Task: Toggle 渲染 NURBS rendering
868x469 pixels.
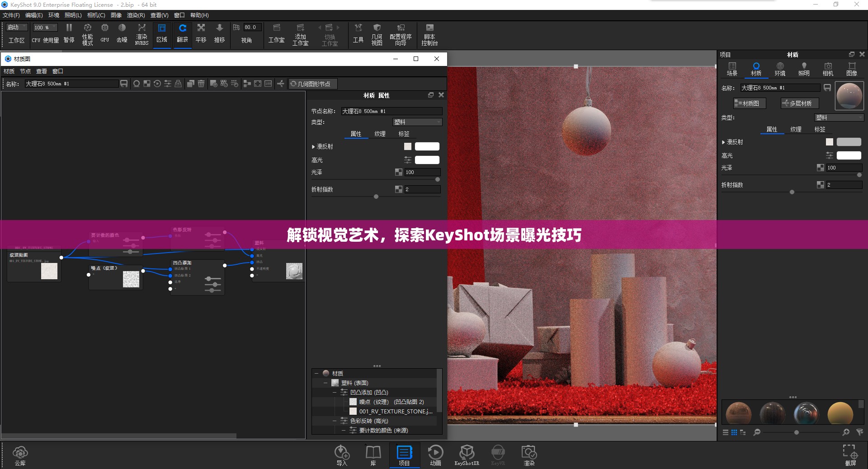Action: coord(142,34)
